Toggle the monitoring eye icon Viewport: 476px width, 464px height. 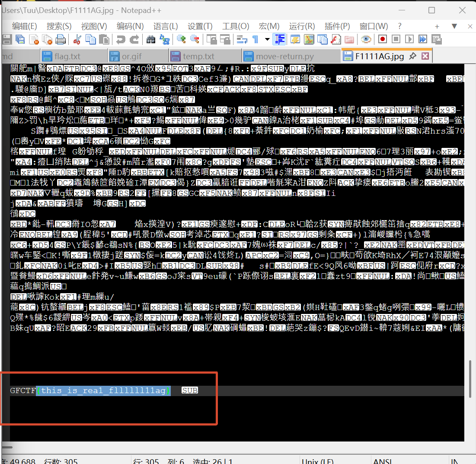(x=366, y=39)
